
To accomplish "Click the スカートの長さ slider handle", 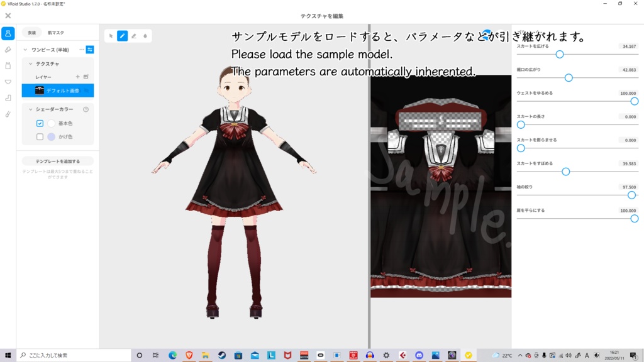I will coord(521,125).
